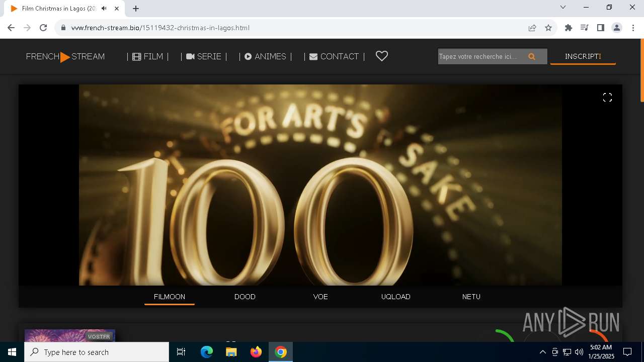This screenshot has width=644, height=362.
Task: Open the CONTACT page link
Action: (x=334, y=57)
